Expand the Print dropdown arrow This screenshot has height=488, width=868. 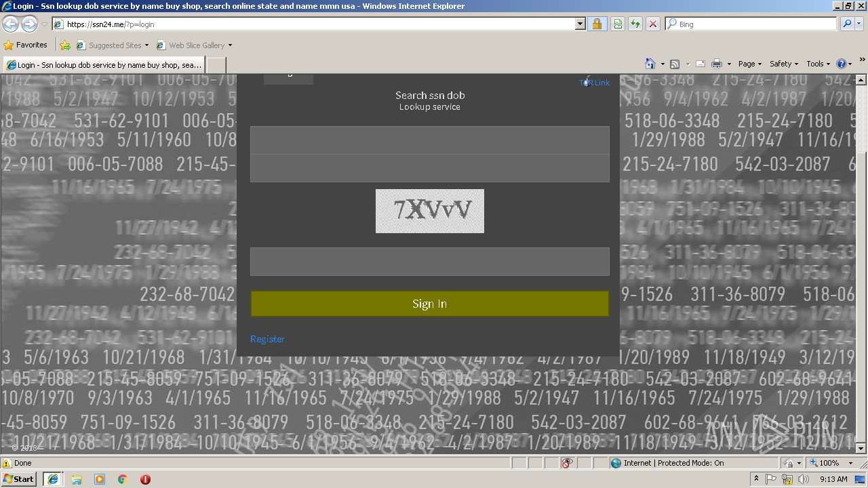(729, 64)
